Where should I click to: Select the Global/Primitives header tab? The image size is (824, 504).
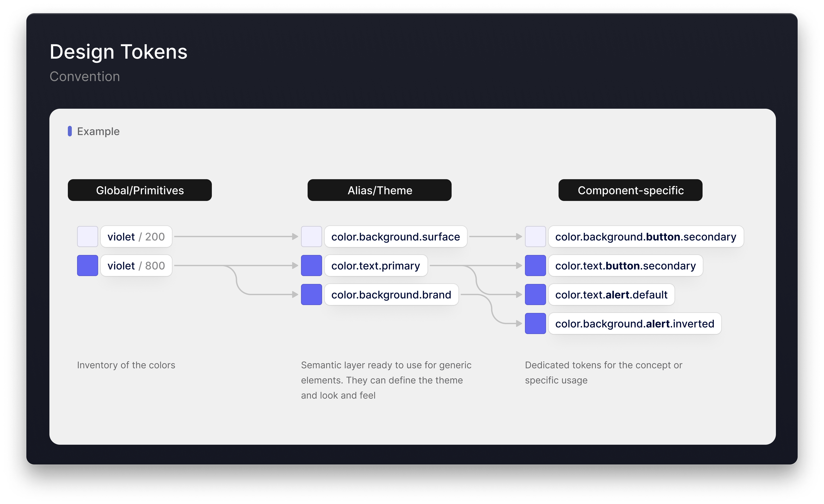point(139,190)
